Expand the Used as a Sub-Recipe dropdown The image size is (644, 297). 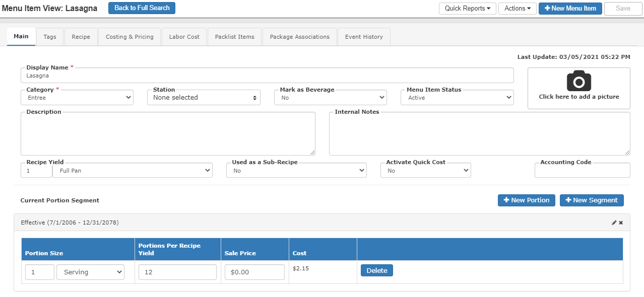pos(296,171)
